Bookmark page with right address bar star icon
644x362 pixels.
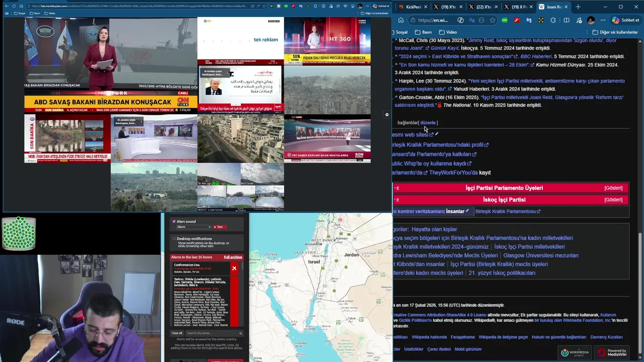pyautogui.click(x=493, y=20)
